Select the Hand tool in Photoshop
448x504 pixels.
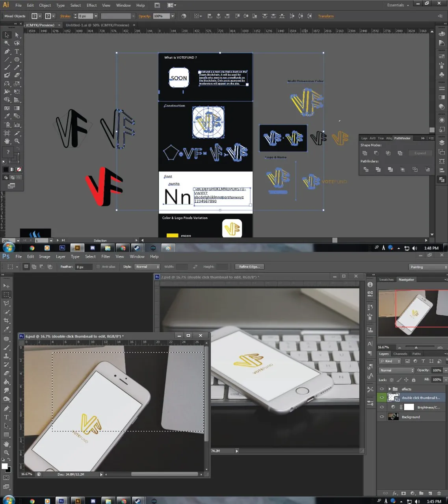[x=7, y=444]
